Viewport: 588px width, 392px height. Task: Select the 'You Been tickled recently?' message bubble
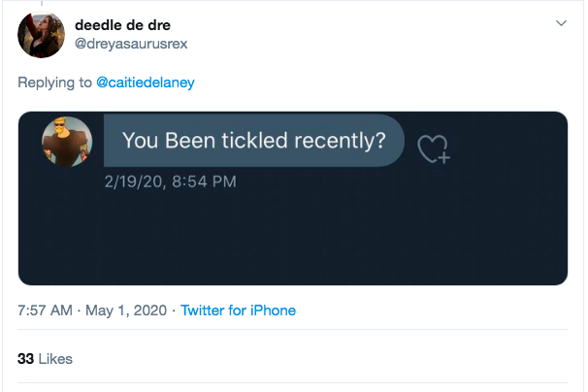tap(254, 141)
